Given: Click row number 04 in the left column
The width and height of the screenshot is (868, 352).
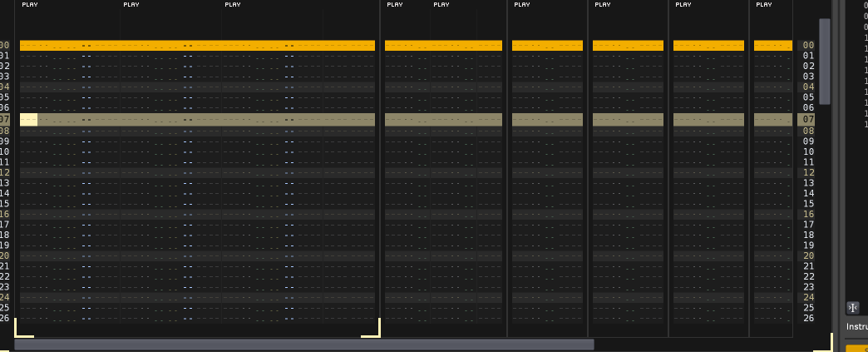Looking at the screenshot, I should 5,87.
